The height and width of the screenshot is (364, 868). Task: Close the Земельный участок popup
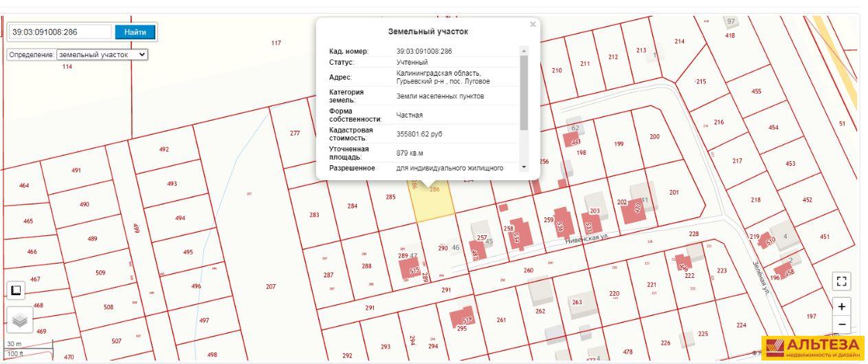pos(532,25)
